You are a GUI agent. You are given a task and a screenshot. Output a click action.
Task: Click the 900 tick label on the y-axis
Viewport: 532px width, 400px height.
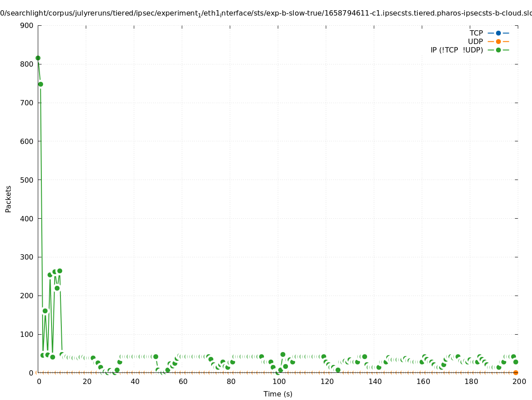click(27, 25)
